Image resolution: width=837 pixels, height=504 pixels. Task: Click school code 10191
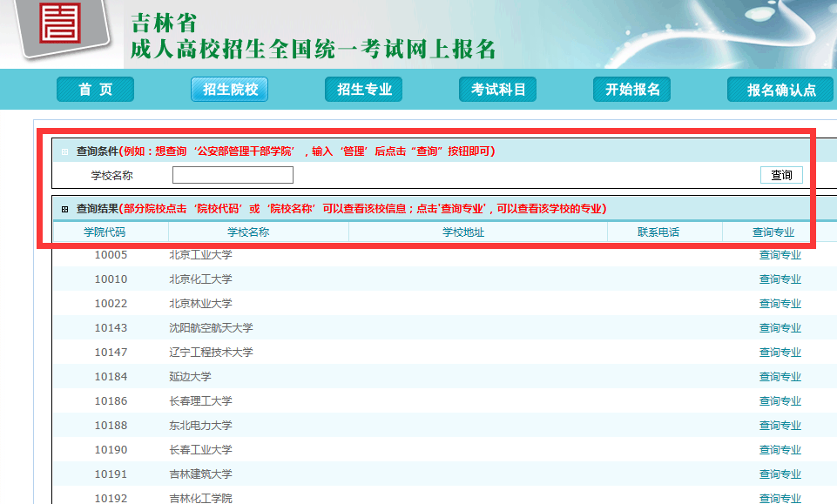point(111,474)
